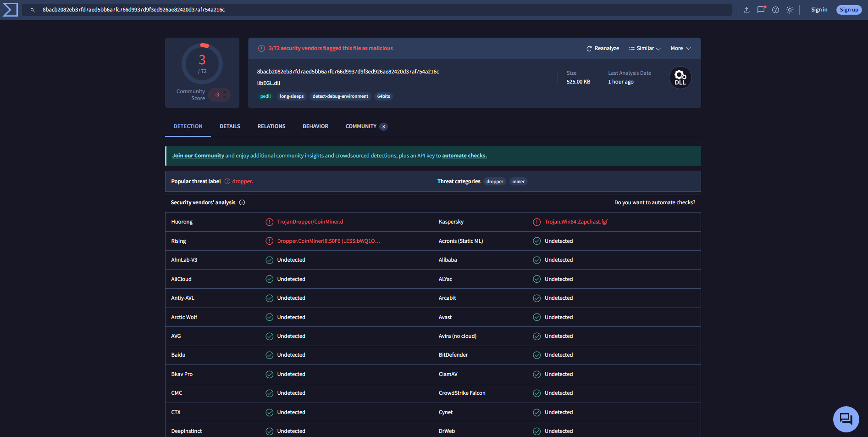Open the chat widget bubble
The image size is (868, 437).
pos(846,419)
